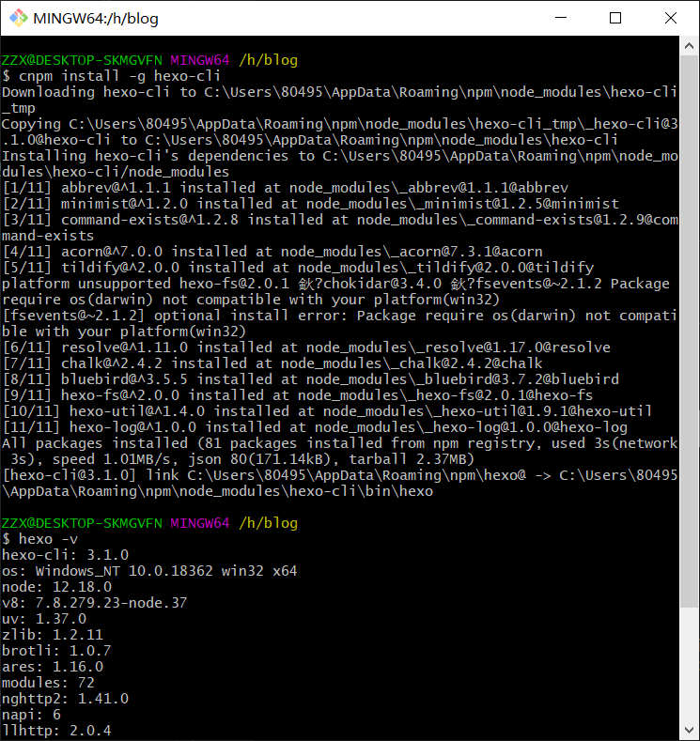Image resolution: width=700 pixels, height=741 pixels.
Task: Click the line 'hexo-cli: 3.1.0'
Action: tap(65, 555)
